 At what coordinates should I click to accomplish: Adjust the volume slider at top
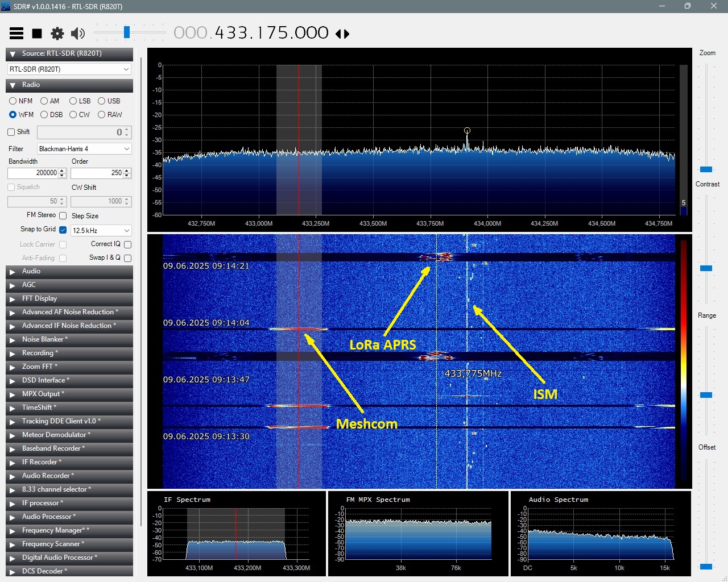coord(127,32)
